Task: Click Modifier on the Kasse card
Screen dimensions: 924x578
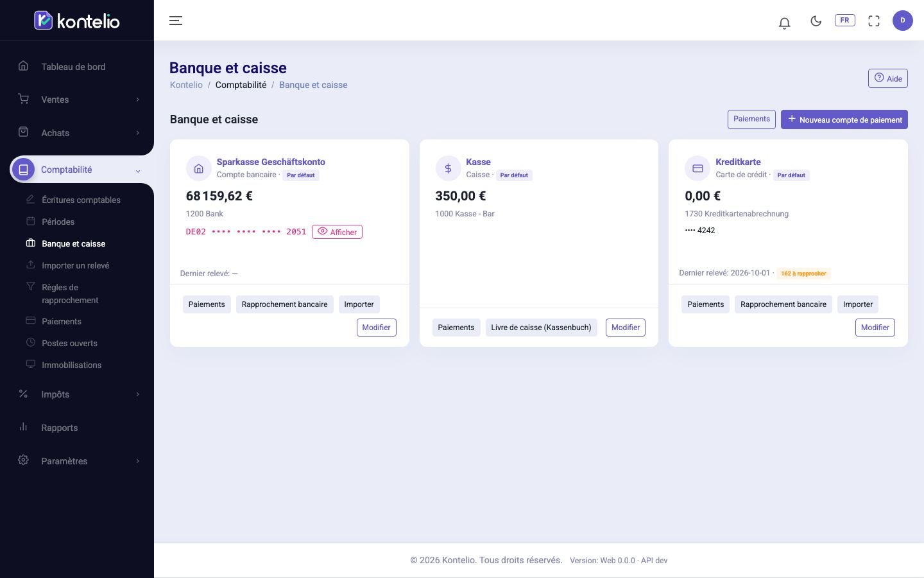Action: (626, 328)
